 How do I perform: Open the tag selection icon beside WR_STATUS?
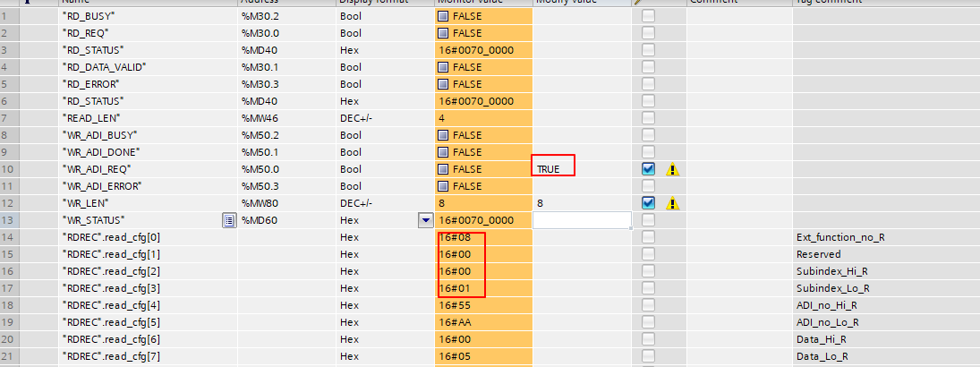(229, 220)
